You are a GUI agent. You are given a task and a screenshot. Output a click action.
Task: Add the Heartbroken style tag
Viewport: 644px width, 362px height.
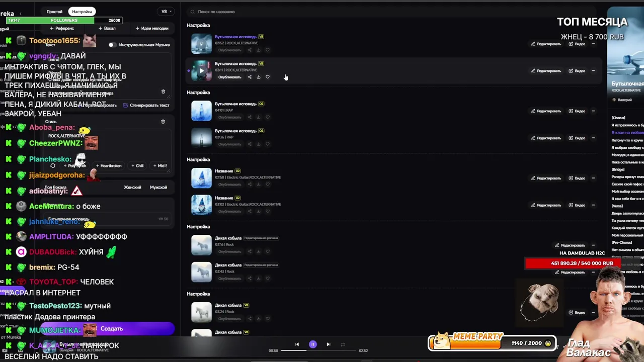108,165
